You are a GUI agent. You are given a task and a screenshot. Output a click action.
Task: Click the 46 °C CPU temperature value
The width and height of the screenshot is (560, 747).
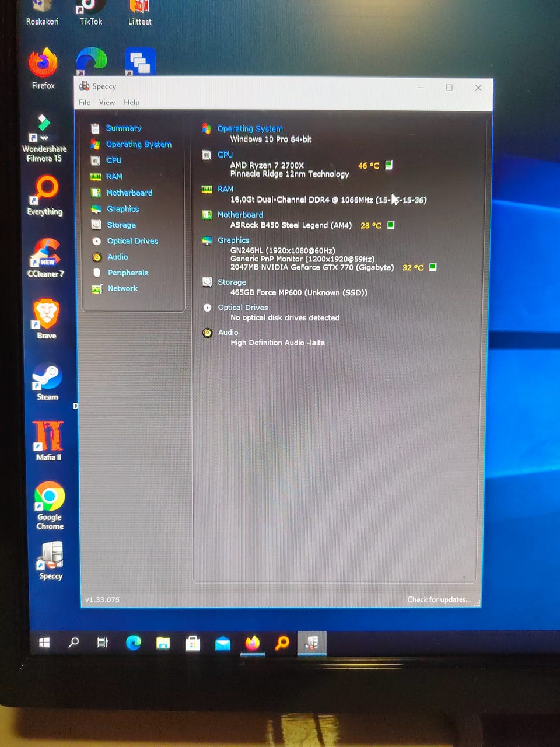click(x=368, y=166)
